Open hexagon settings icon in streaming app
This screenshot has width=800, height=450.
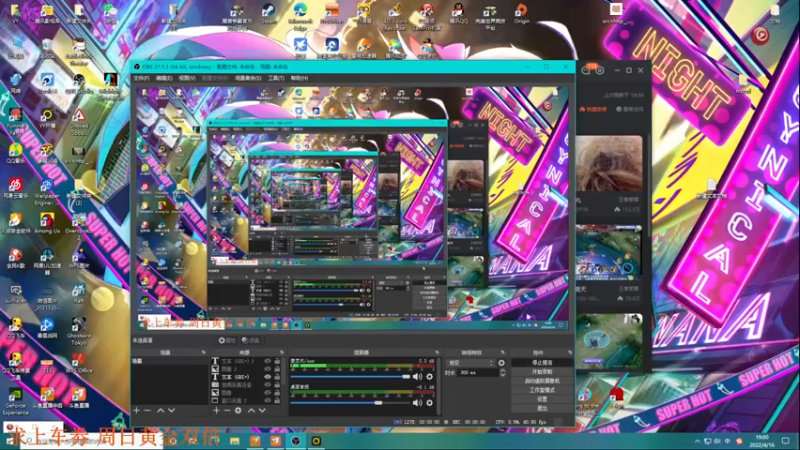click(600, 70)
